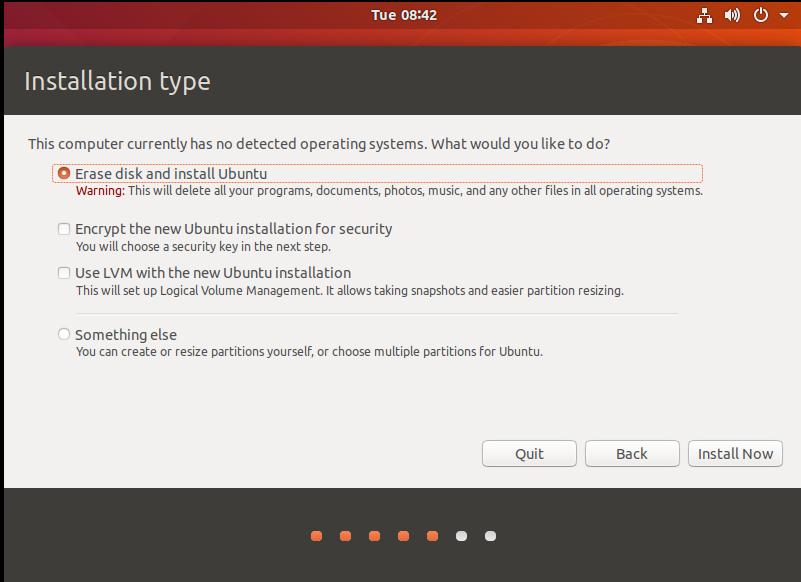801x582 pixels.
Task: Enable Encrypt the new Ubuntu installation
Action: point(64,229)
